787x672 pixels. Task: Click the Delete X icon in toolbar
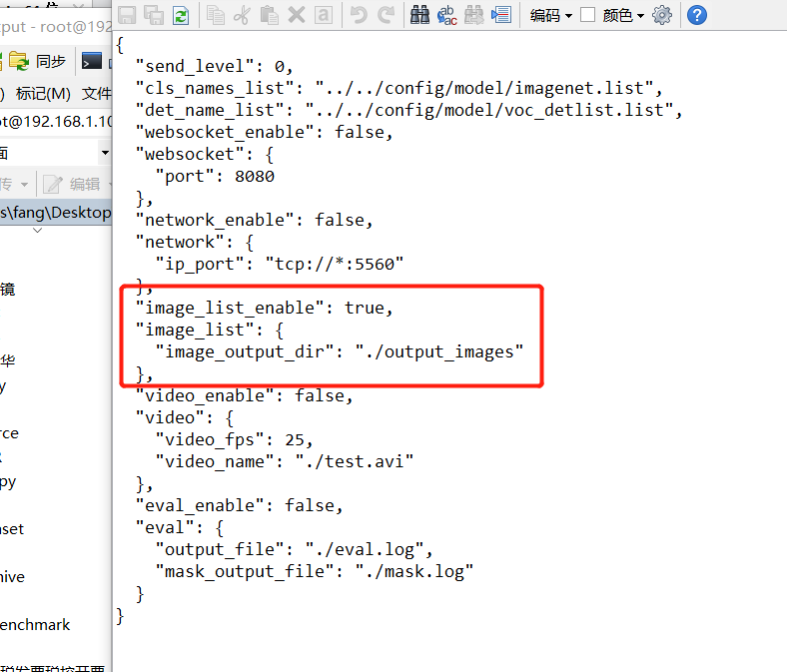coord(297,15)
